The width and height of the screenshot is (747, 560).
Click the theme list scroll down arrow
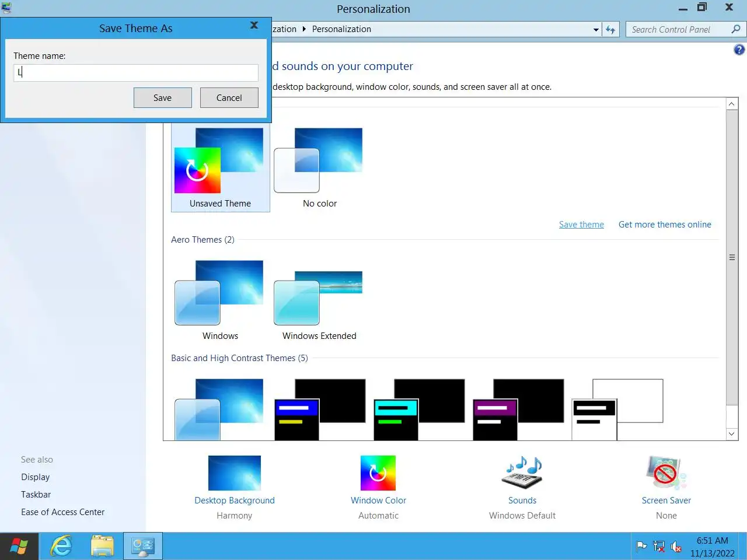click(732, 433)
